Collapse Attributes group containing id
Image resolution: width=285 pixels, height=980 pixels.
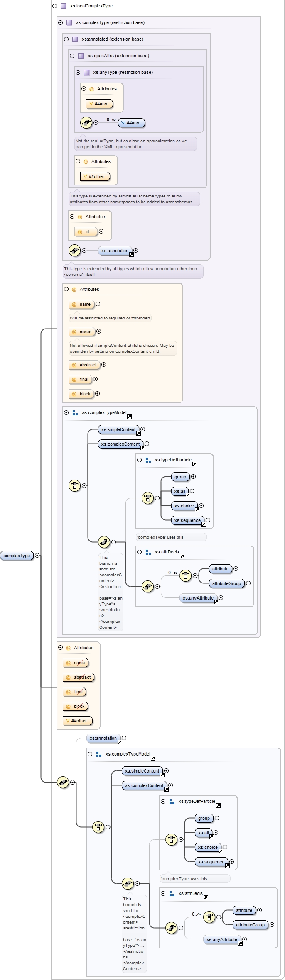72,217
